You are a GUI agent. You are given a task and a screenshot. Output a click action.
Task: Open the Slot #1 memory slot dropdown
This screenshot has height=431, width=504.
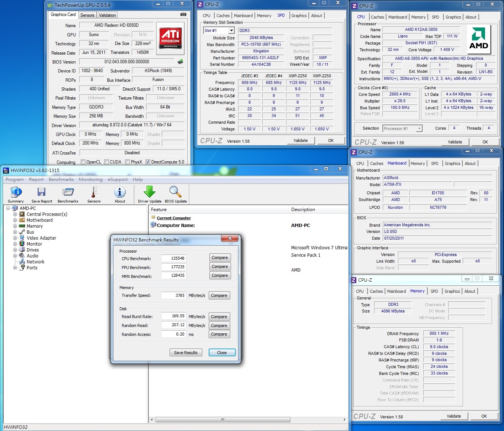click(x=231, y=30)
